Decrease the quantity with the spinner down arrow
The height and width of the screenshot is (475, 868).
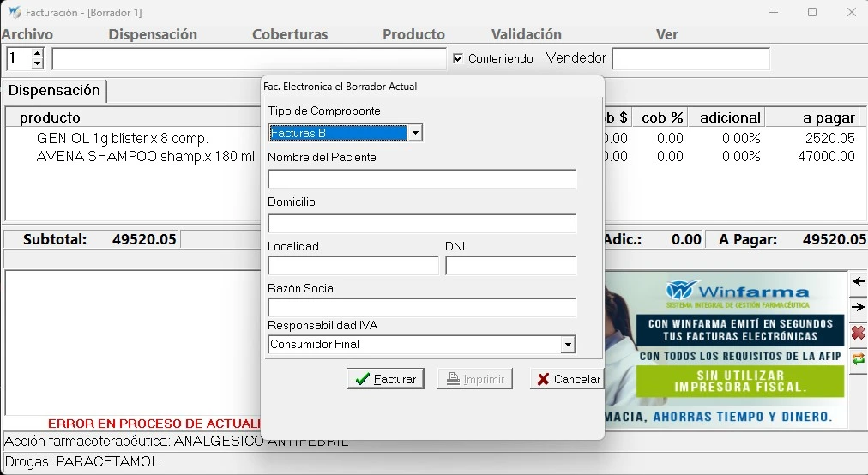click(37, 63)
